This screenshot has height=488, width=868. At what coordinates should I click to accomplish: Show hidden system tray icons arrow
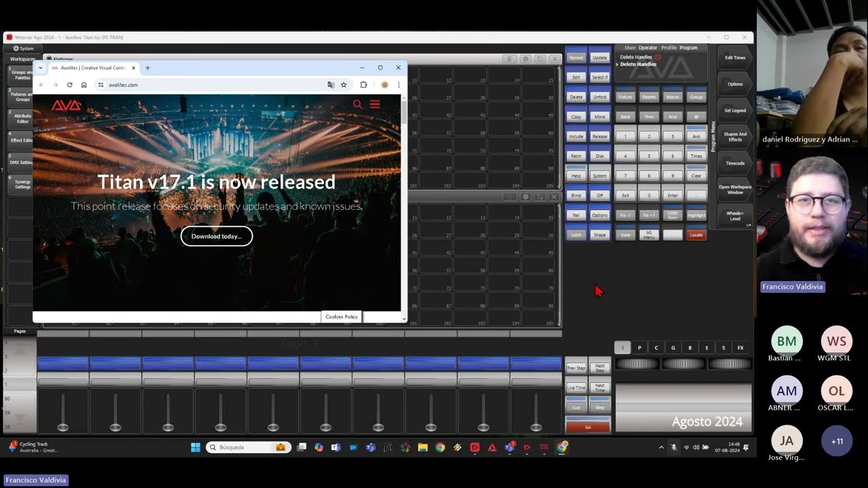click(x=661, y=447)
